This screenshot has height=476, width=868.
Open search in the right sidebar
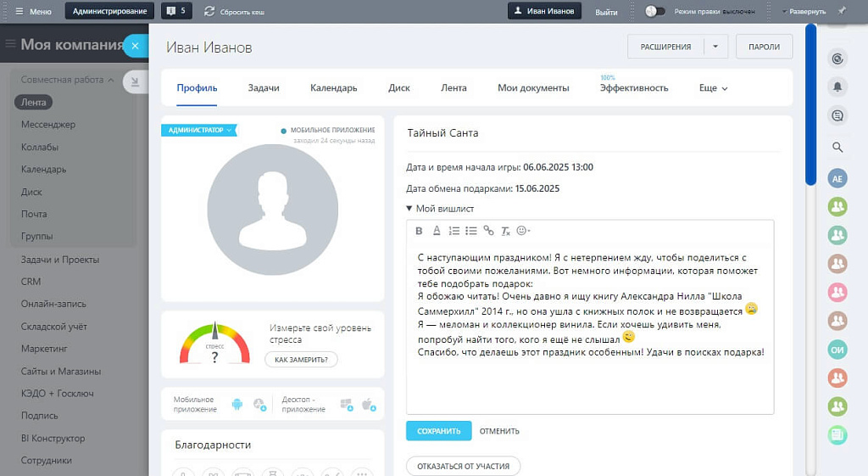(x=837, y=148)
